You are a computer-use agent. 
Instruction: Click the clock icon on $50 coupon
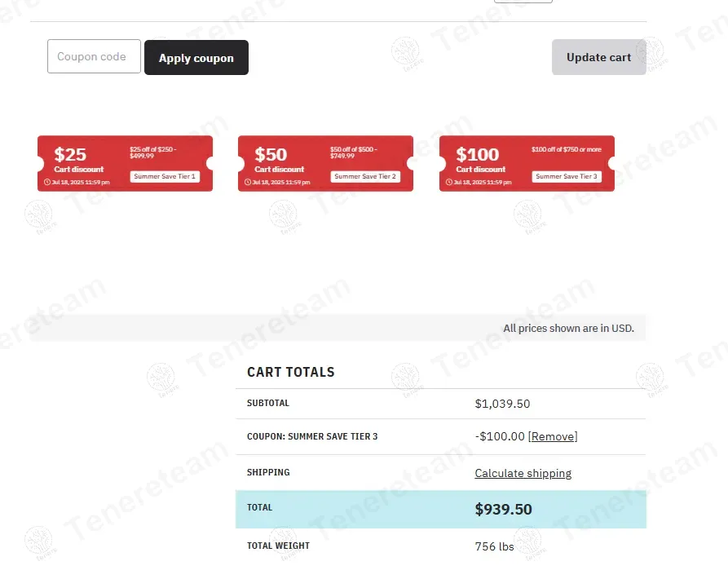pyautogui.click(x=248, y=183)
